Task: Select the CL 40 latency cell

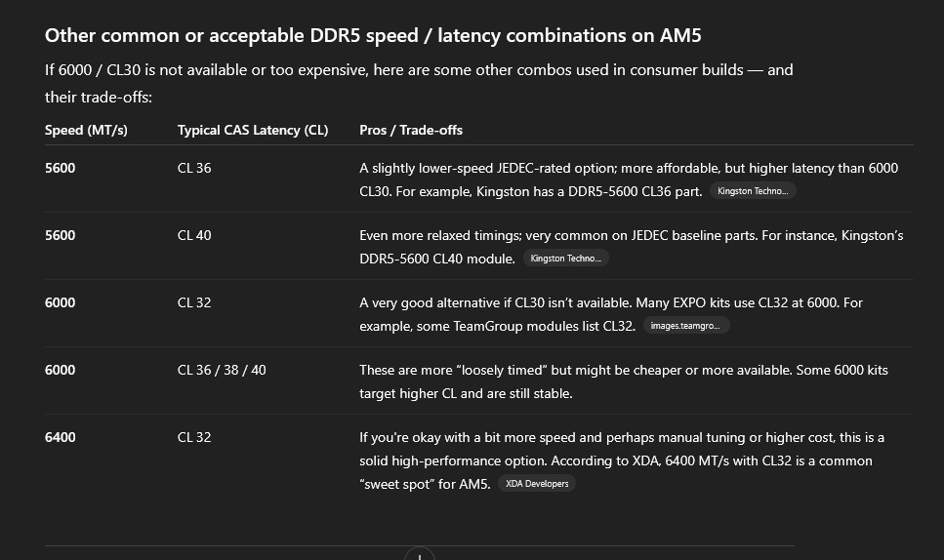Action: [x=194, y=235]
